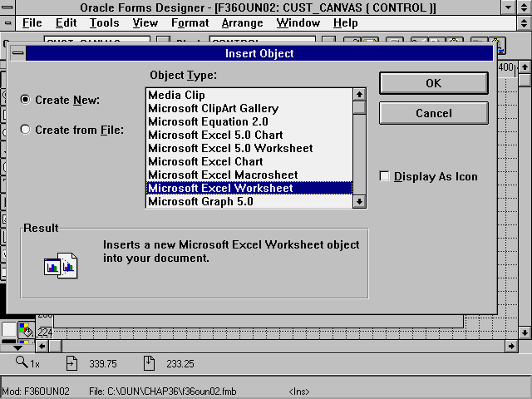Click the horizontal position indicator icon
The width and height of the screenshot is (532, 399).
point(71,363)
